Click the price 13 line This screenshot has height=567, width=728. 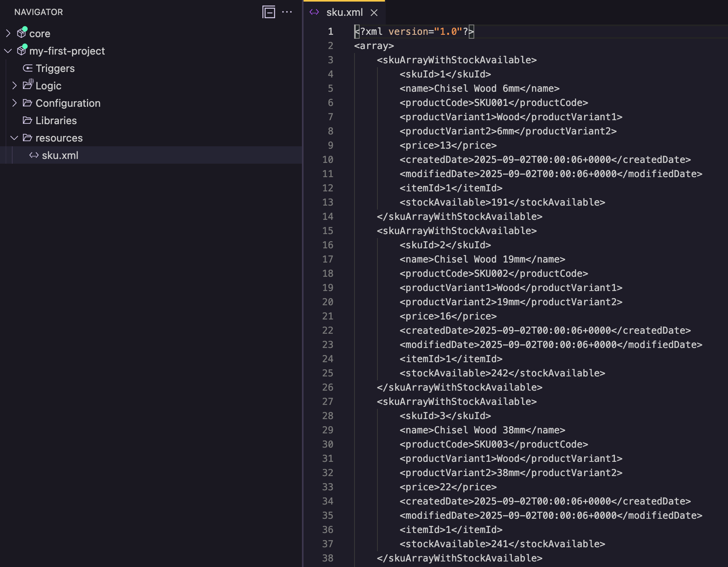pyautogui.click(x=448, y=145)
